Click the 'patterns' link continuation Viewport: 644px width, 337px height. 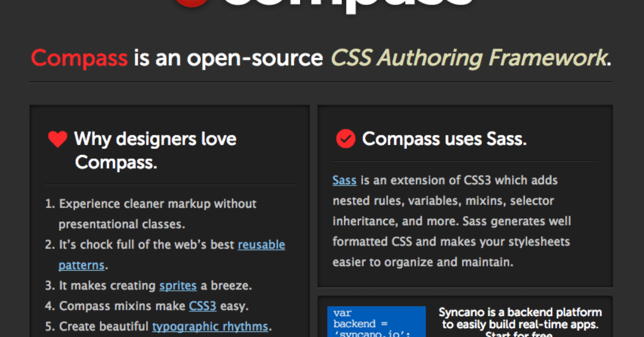coord(82,265)
